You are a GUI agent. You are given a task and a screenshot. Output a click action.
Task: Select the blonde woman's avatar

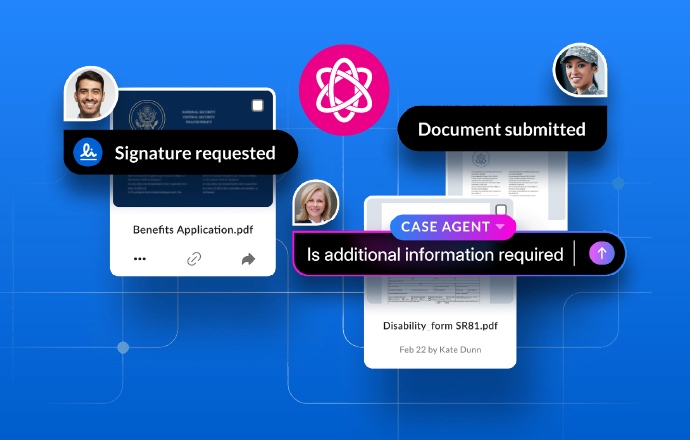[x=316, y=203]
